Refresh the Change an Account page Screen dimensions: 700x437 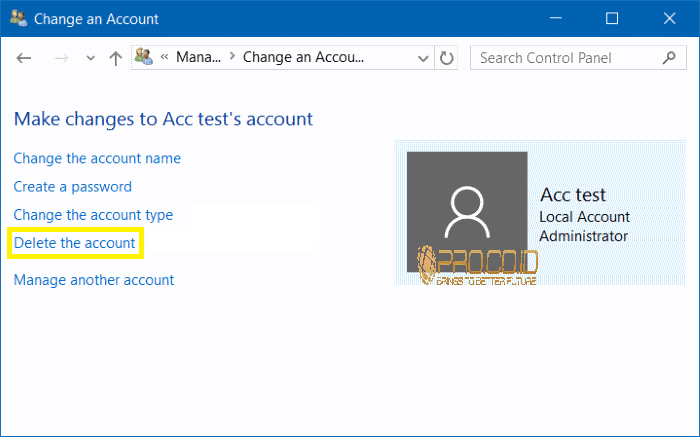point(446,58)
